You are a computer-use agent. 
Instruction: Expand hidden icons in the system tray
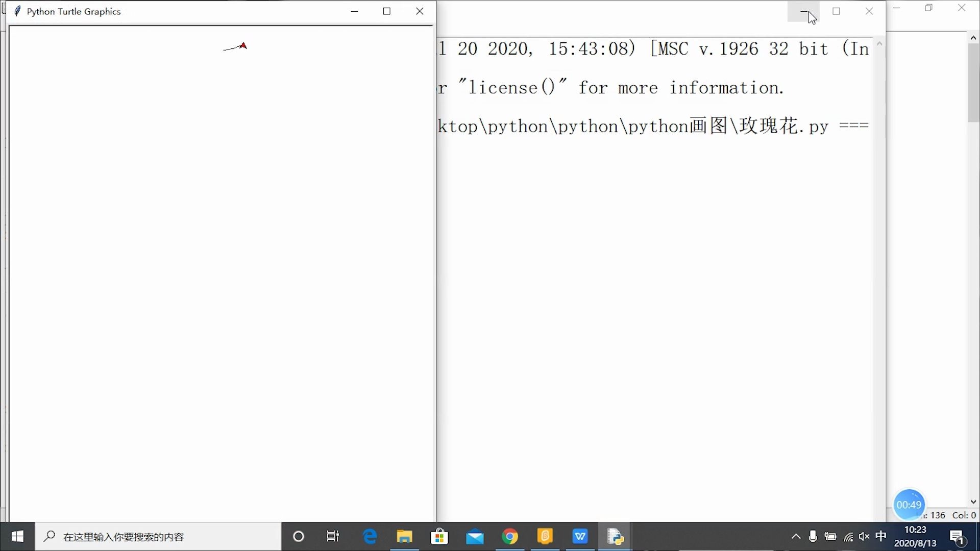[x=796, y=537]
